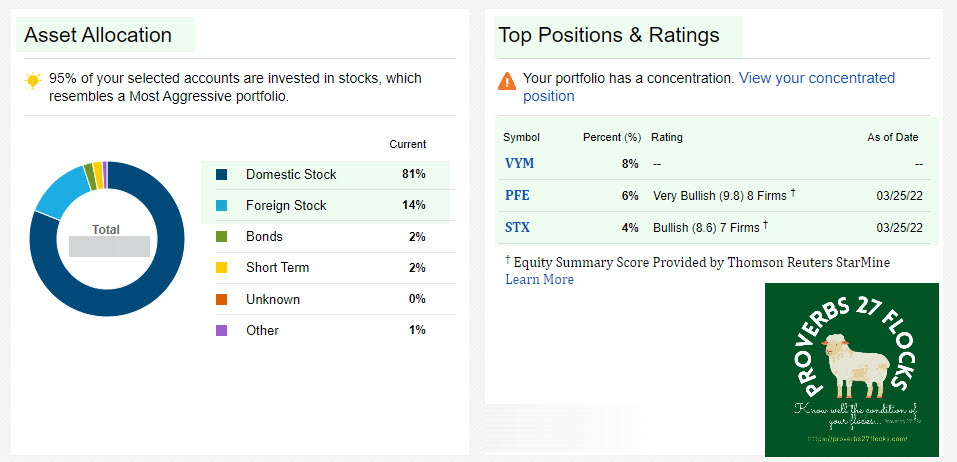
Task: Click the orange Unknown legend swatch
Action: (222, 299)
